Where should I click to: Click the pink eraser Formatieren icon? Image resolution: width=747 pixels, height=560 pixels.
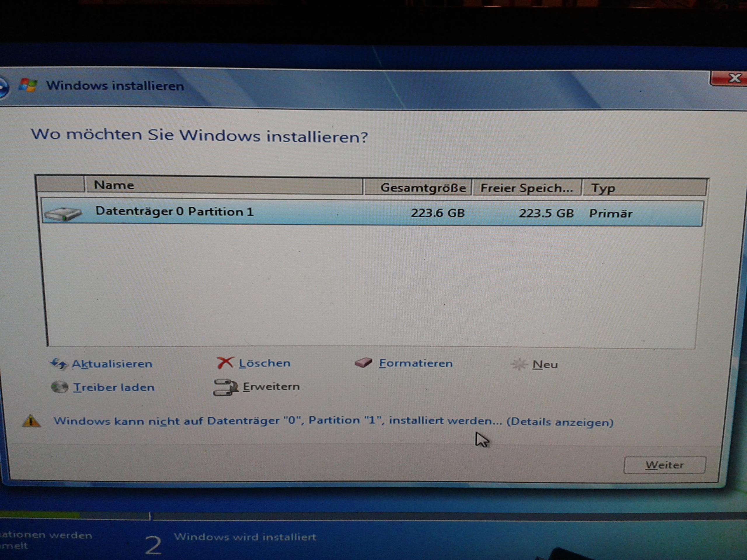(x=363, y=363)
